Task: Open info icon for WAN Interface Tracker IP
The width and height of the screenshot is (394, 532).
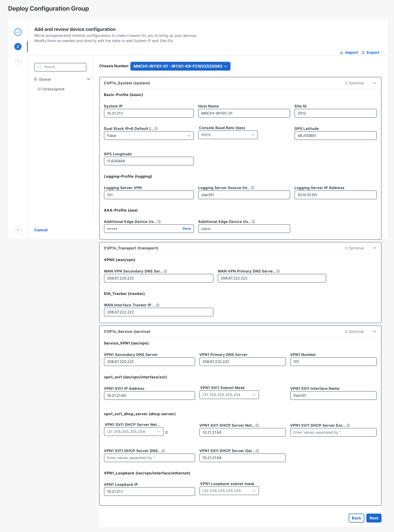Action: point(158,305)
